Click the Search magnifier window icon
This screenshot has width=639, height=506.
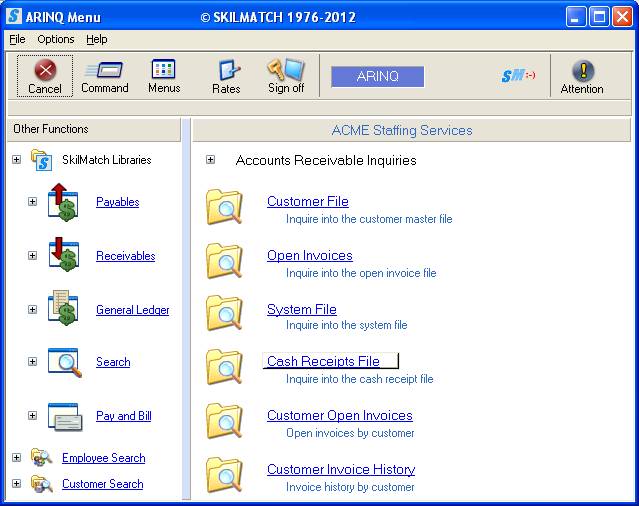(65, 362)
